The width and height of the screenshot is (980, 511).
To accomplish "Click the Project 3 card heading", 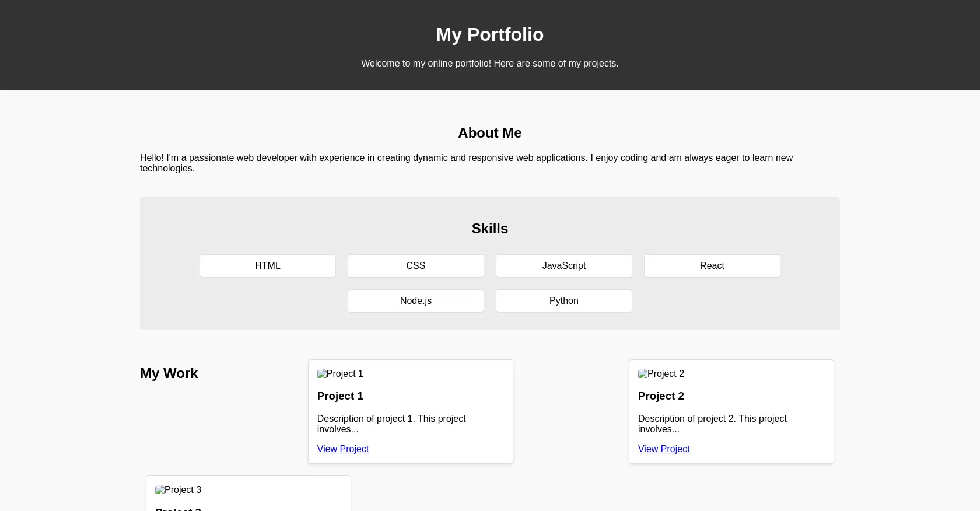I will pyautogui.click(x=178, y=509).
